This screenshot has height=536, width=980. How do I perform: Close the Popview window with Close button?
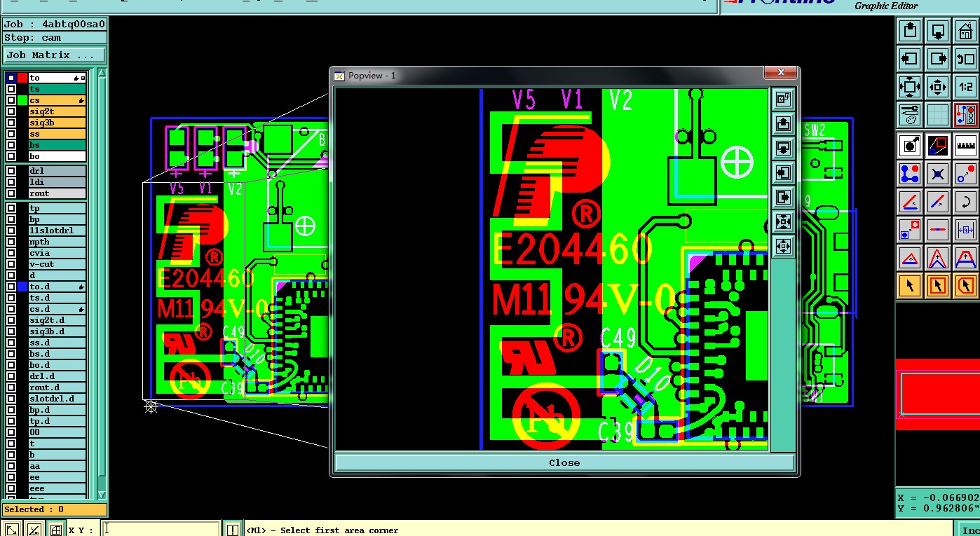[x=564, y=462]
